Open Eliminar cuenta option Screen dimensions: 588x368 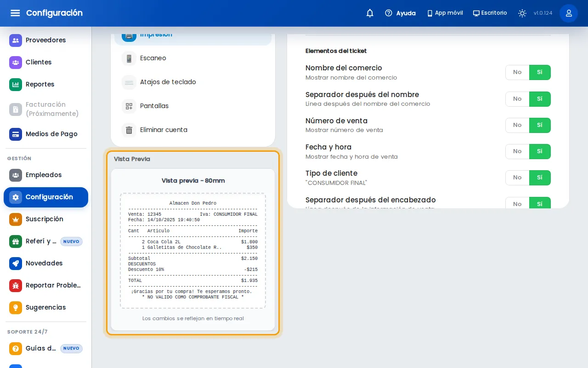pos(193,130)
